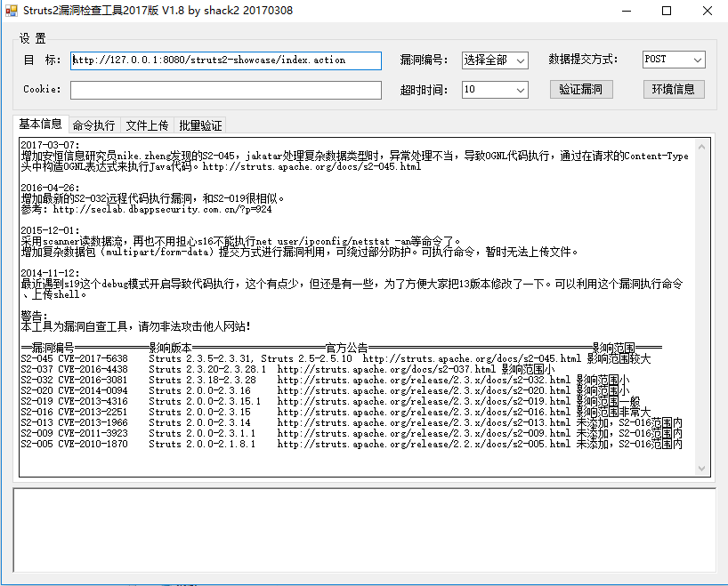
Task: Click the 环境信息 button
Action: 674,89
